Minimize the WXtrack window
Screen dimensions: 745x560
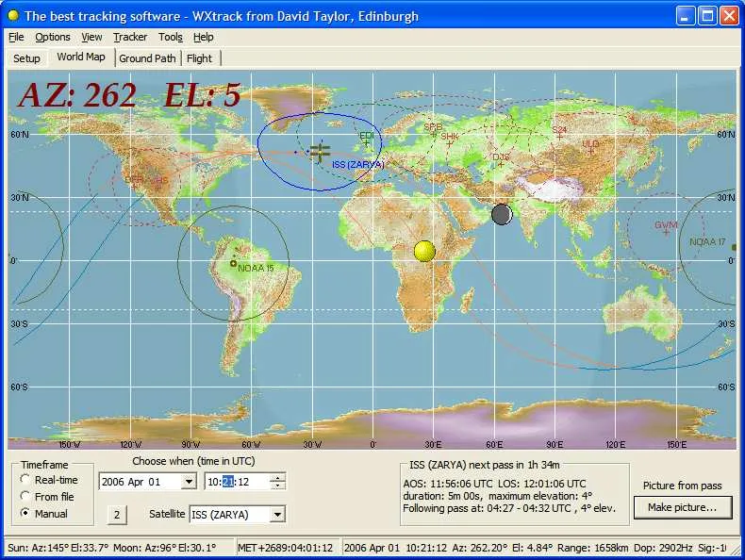coord(685,16)
